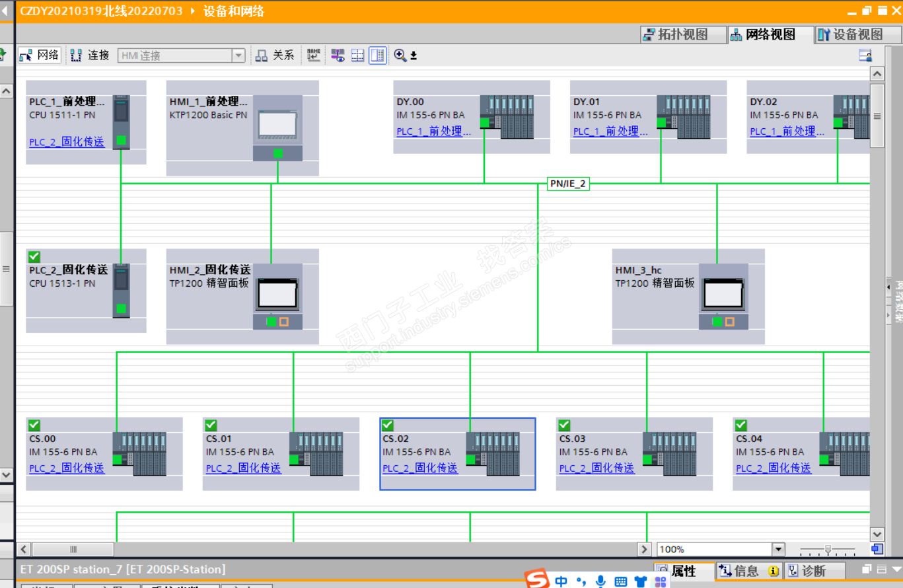
Task: Open the PLC_1 link under DY.01
Action: coord(610,131)
